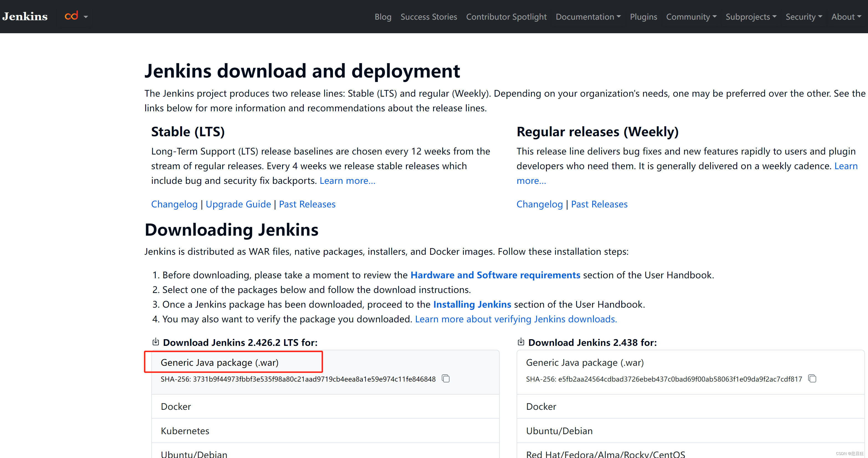Click the Jenkins download and deployment title
Viewport: 868px width, 458px height.
tap(302, 71)
